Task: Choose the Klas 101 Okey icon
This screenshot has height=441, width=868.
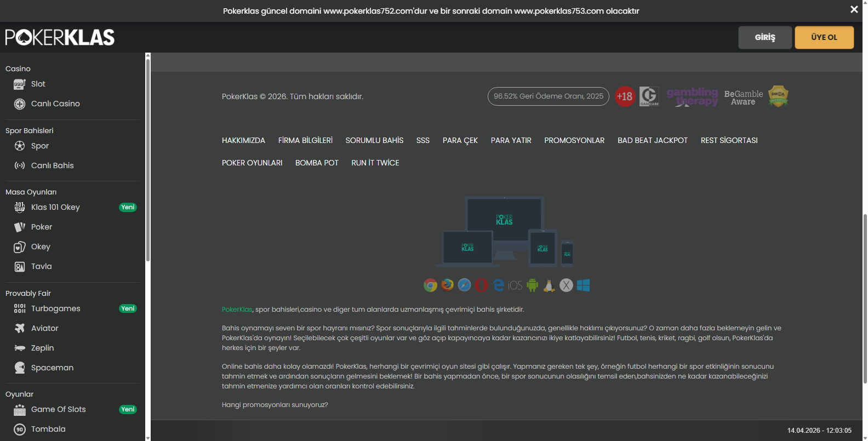Action: tap(20, 207)
